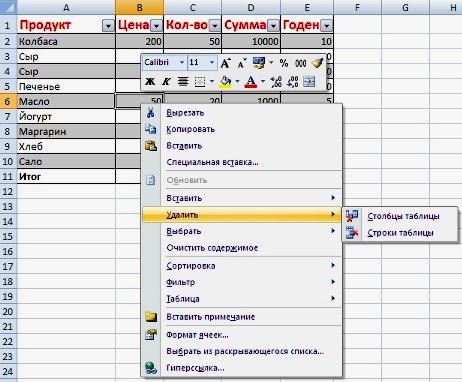Select cell containing Сало
This screenshot has width=462, height=382.
tap(66, 161)
